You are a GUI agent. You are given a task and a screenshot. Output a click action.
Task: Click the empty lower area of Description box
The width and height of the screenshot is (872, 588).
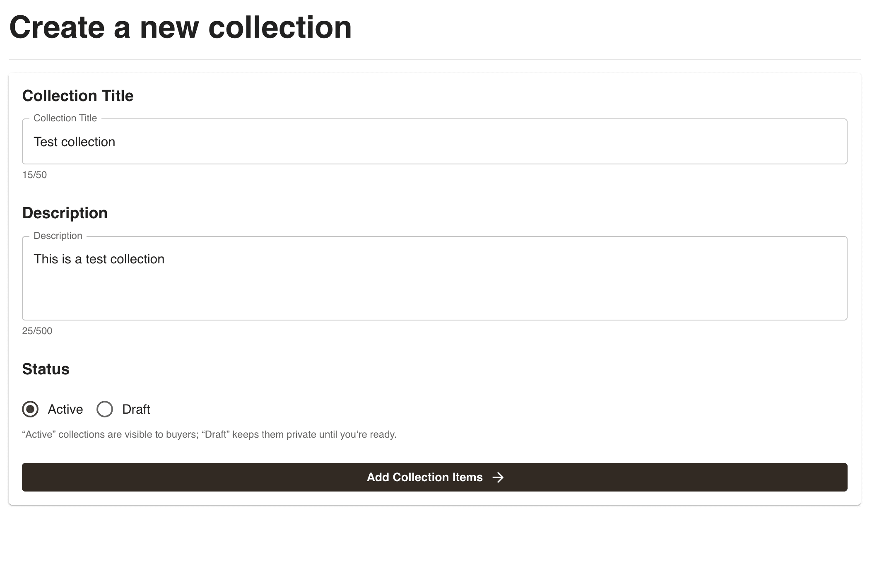click(435, 296)
